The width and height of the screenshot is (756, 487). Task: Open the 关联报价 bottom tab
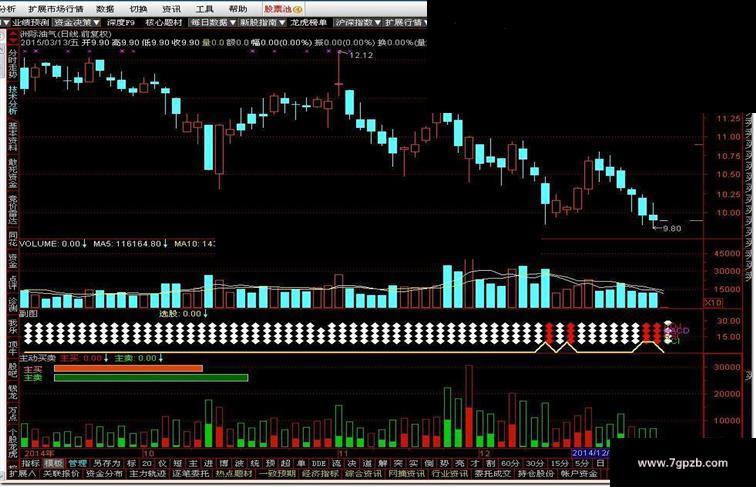click(x=61, y=474)
